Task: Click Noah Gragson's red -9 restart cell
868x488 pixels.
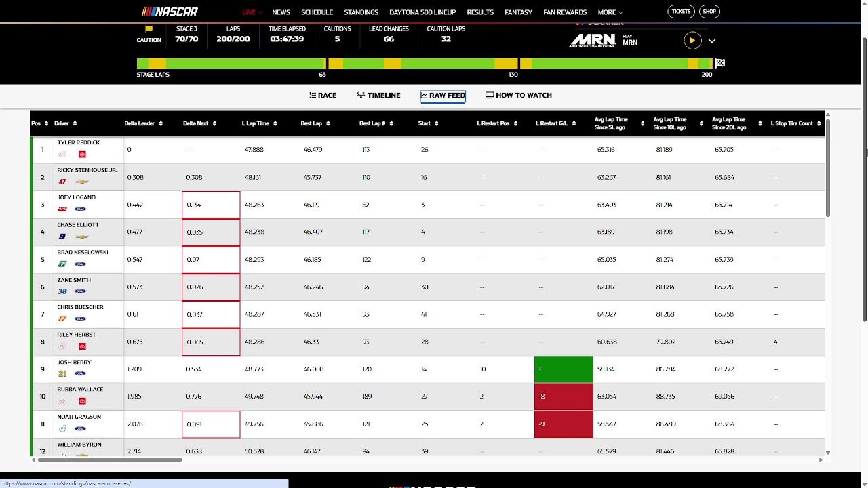Action: click(564, 424)
